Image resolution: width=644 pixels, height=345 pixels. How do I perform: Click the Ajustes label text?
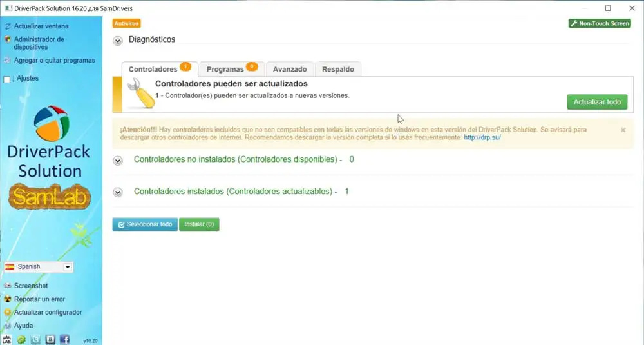tap(28, 78)
